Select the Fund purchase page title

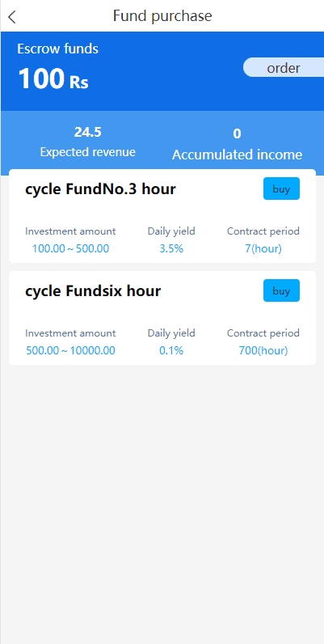[162, 16]
